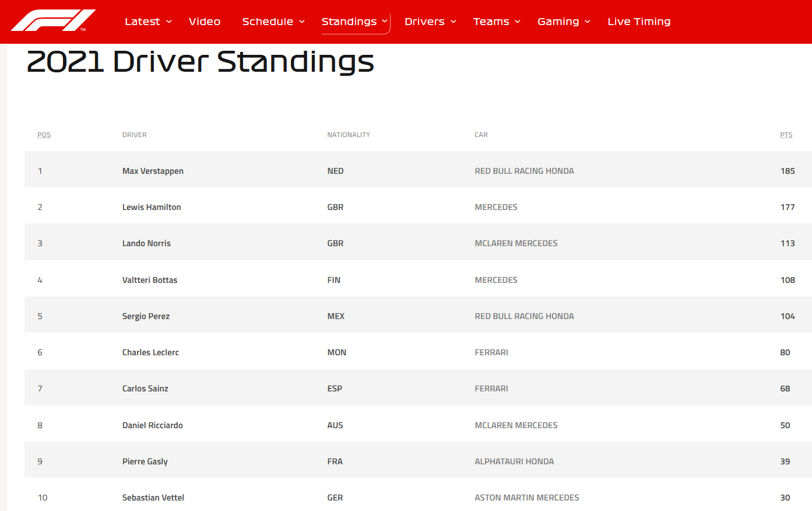Screen dimensions: 812x511
Task: Click the 80 points value
Action: click(785, 352)
